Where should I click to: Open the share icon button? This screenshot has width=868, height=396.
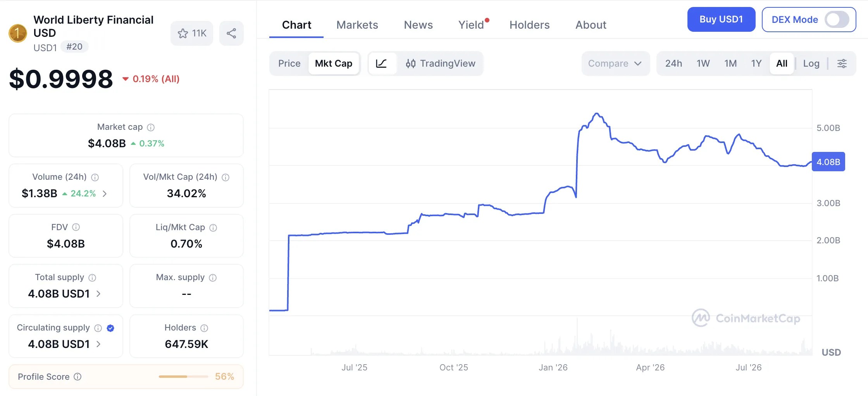[x=231, y=33]
